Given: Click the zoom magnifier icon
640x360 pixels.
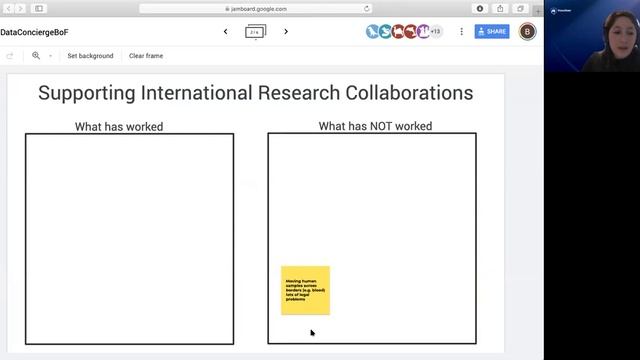Looking at the screenshot, I should tap(36, 56).
